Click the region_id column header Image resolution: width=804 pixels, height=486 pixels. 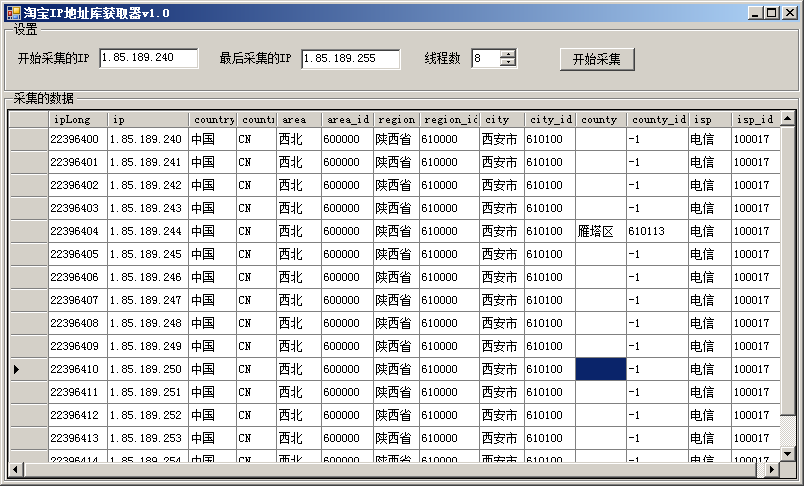(x=449, y=119)
